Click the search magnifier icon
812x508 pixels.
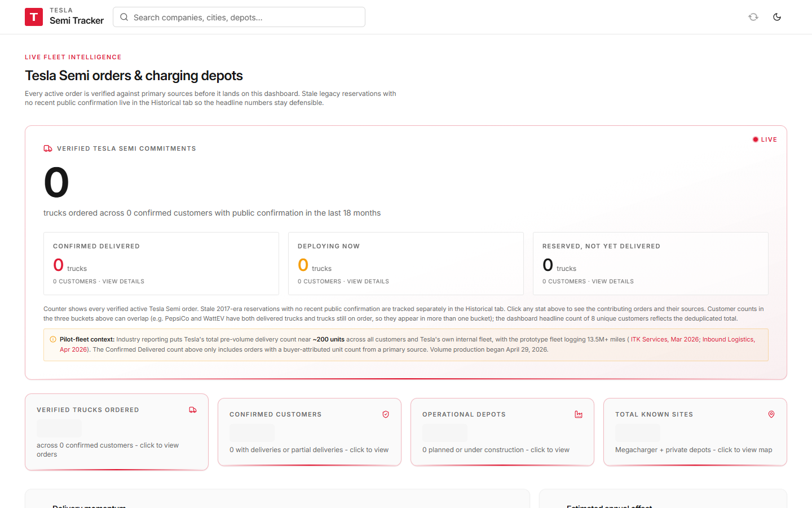pyautogui.click(x=124, y=17)
